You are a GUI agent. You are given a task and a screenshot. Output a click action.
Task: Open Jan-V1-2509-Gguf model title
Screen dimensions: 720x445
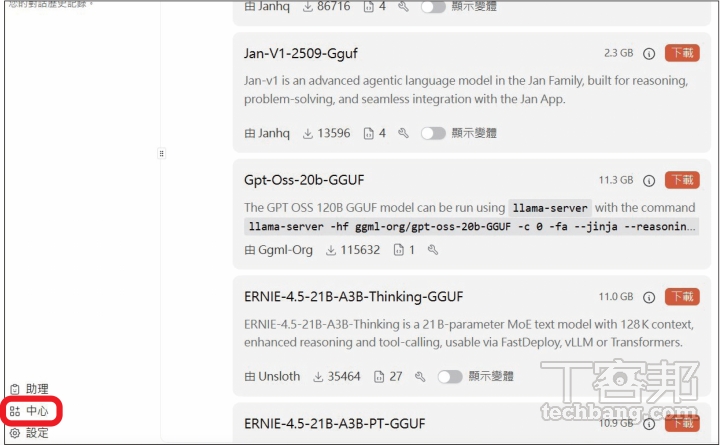301,54
